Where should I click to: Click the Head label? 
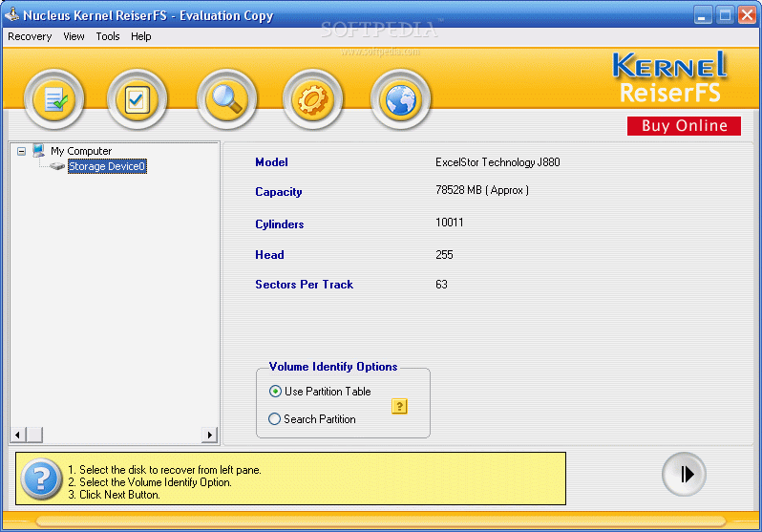(269, 255)
